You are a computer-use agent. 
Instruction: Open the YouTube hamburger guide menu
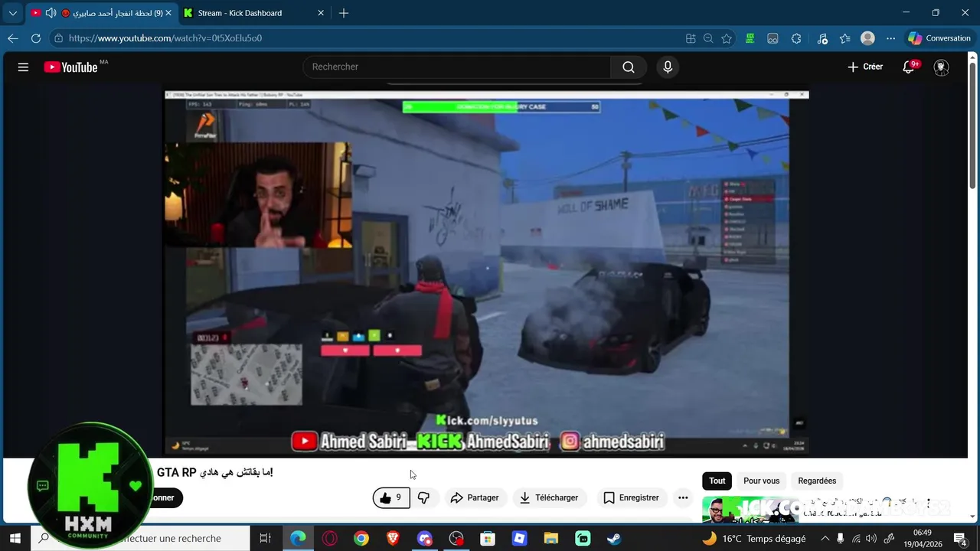23,67
